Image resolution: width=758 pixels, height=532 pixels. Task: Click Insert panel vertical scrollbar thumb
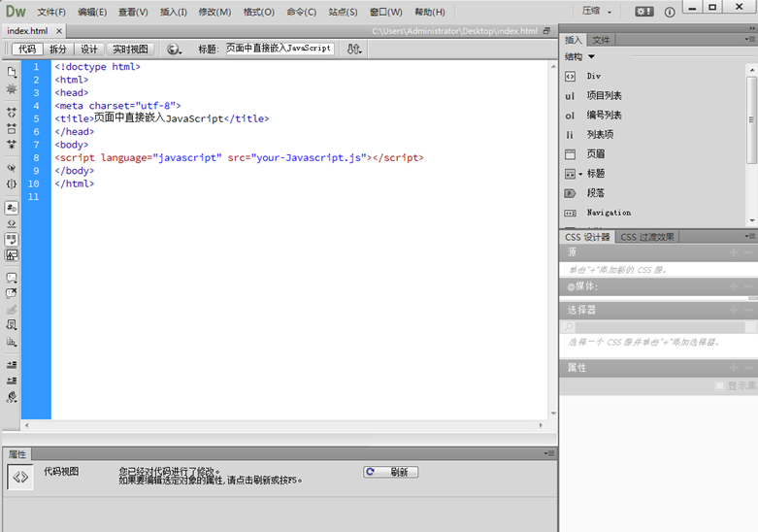(x=752, y=120)
